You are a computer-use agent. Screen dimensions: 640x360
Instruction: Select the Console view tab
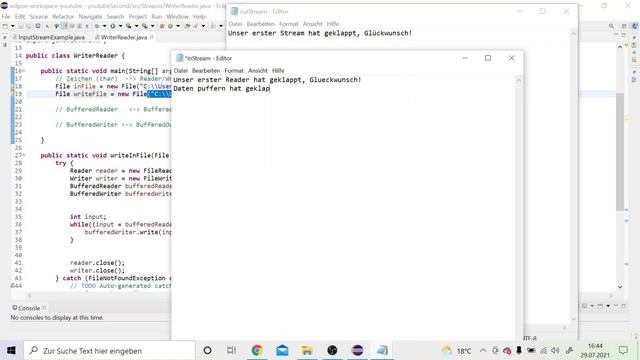(29, 308)
